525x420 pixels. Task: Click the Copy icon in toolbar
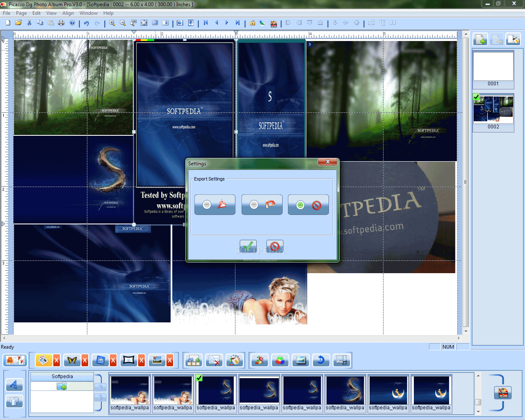pyautogui.click(x=40, y=23)
